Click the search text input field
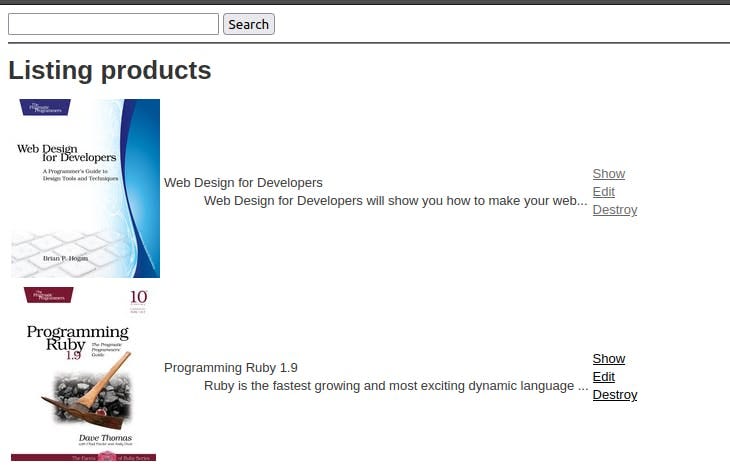 click(113, 24)
